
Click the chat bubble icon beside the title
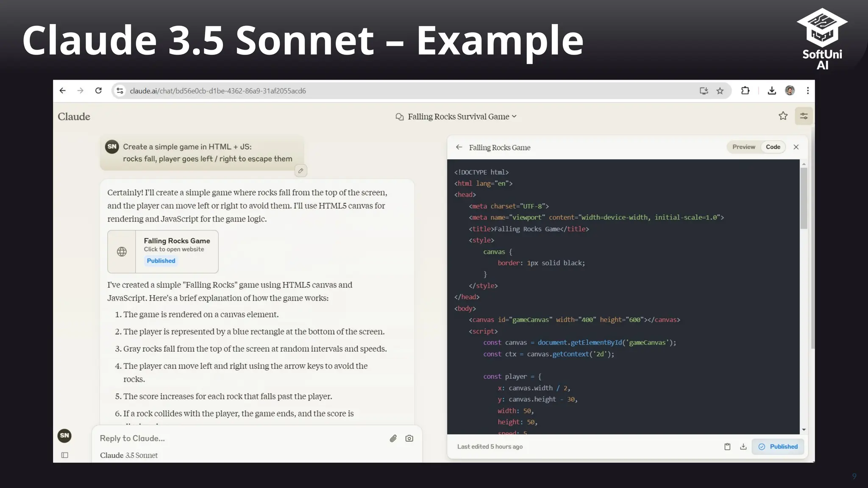(x=399, y=116)
